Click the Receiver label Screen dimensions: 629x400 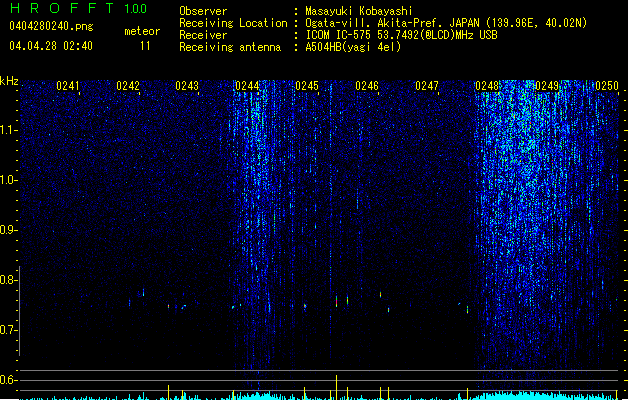tap(203, 35)
